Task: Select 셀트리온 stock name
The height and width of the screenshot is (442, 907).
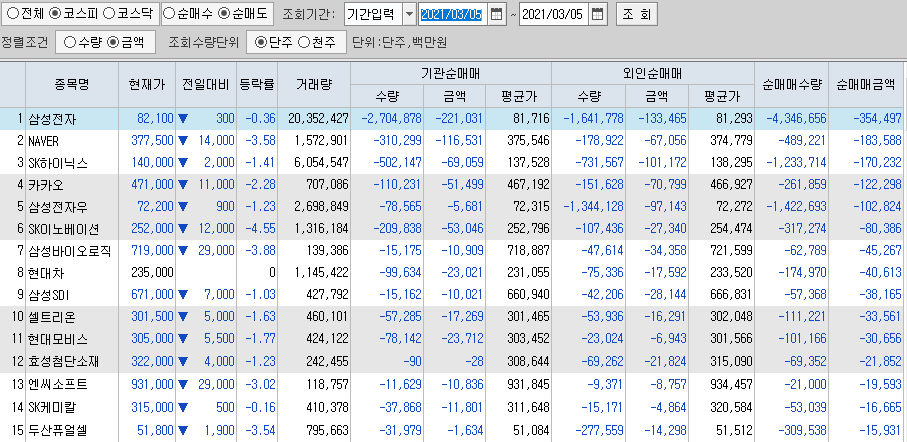Action: point(52,318)
